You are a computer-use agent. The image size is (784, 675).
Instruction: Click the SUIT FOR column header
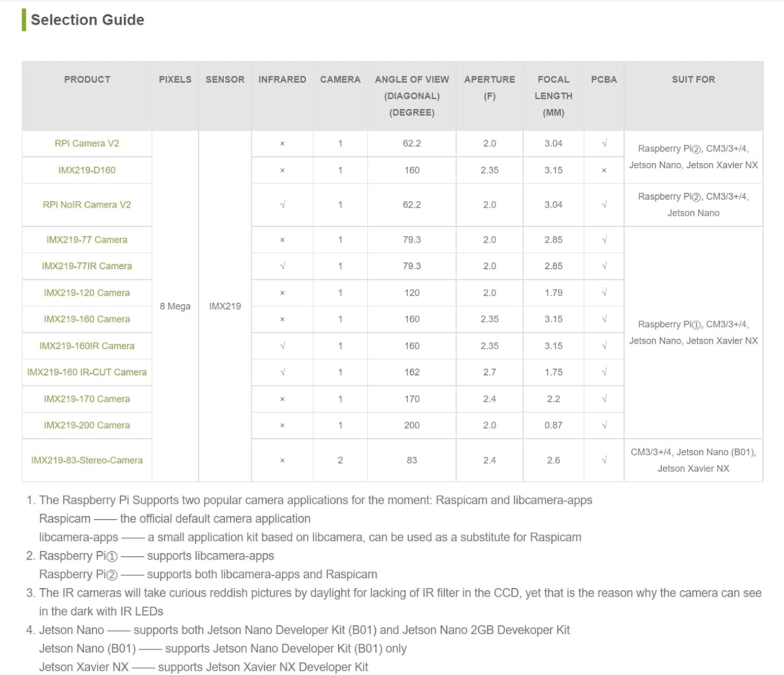point(694,79)
